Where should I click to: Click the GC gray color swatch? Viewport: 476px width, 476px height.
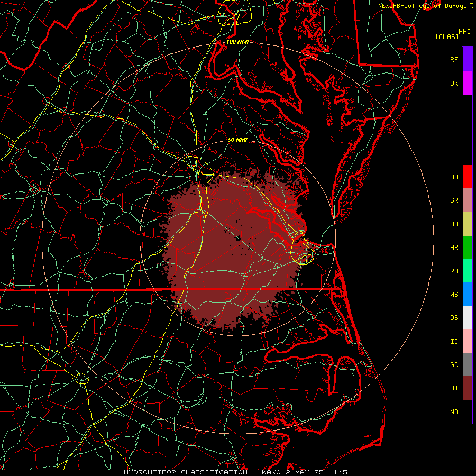pos(467,364)
